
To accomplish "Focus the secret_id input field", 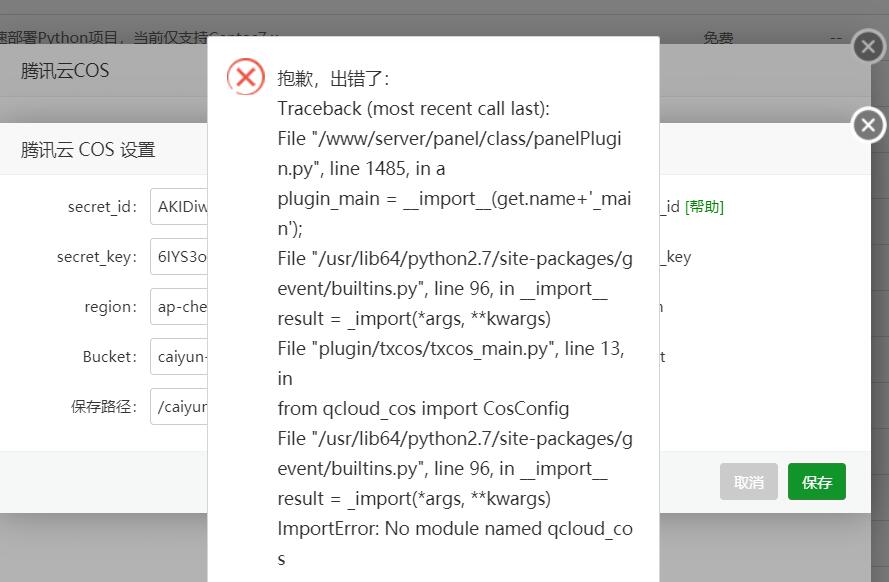I will (x=179, y=207).
